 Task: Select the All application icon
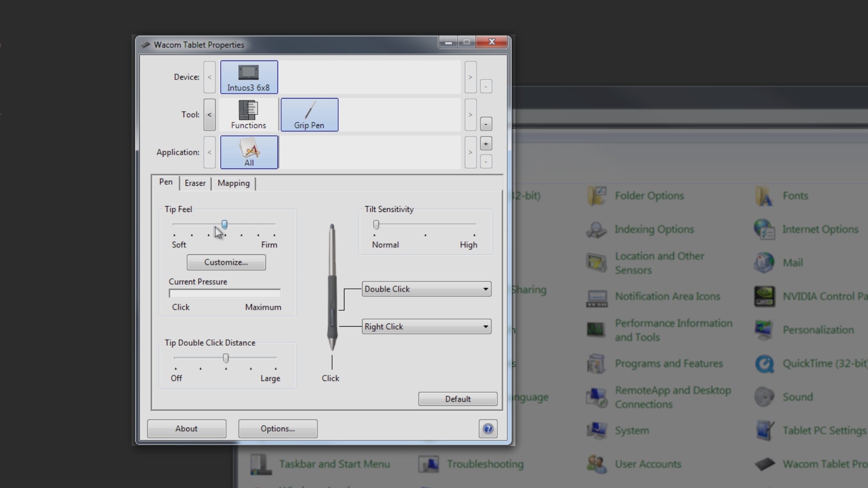[249, 152]
